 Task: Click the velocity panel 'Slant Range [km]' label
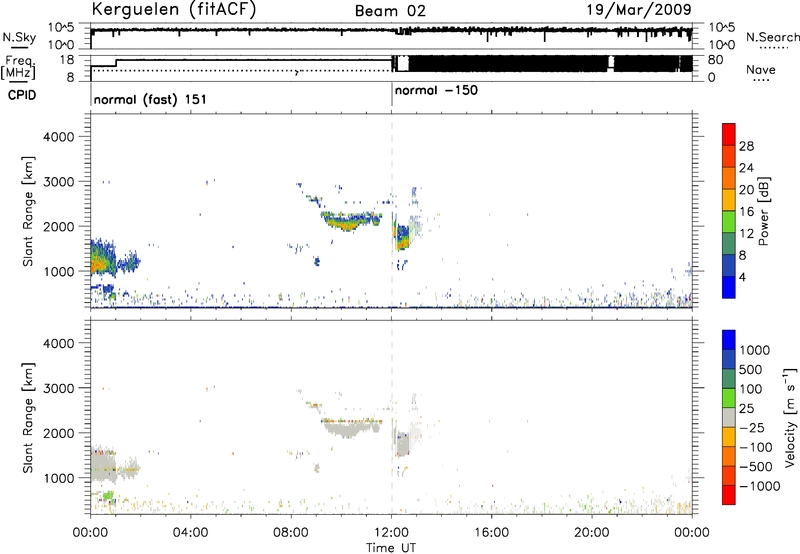[28, 418]
